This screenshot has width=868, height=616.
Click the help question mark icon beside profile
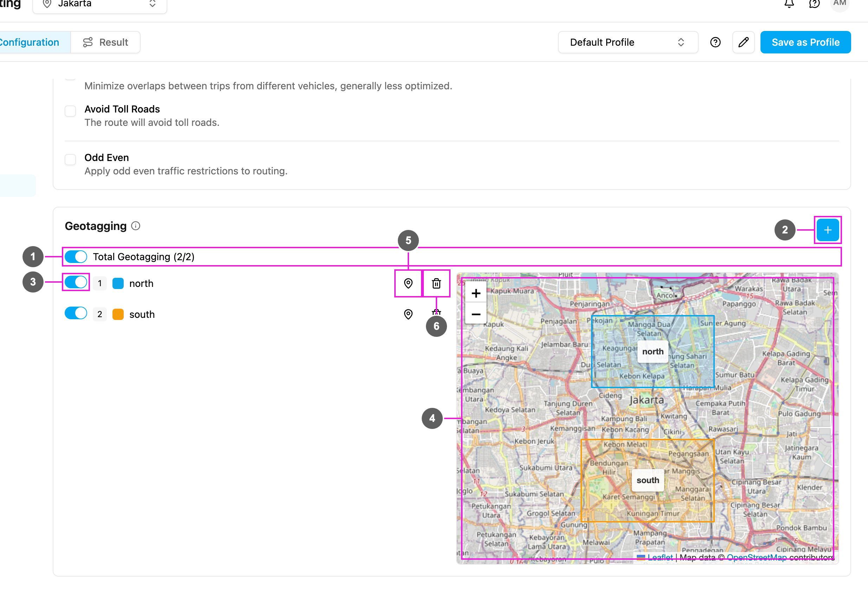click(x=715, y=42)
